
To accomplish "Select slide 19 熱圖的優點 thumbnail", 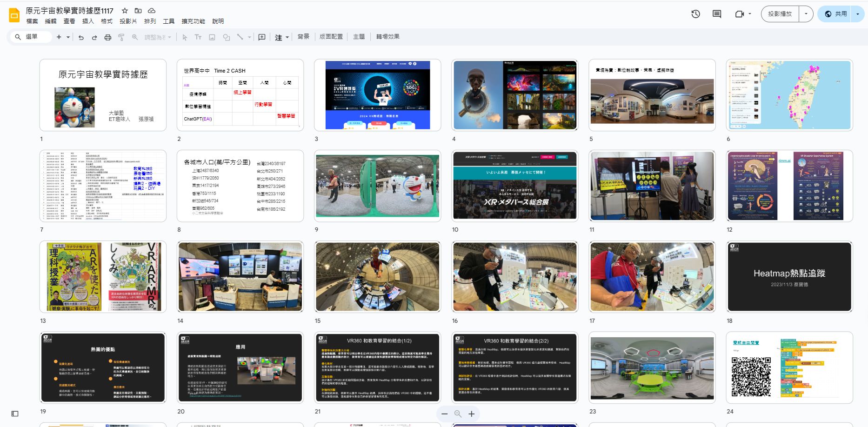I will (103, 367).
